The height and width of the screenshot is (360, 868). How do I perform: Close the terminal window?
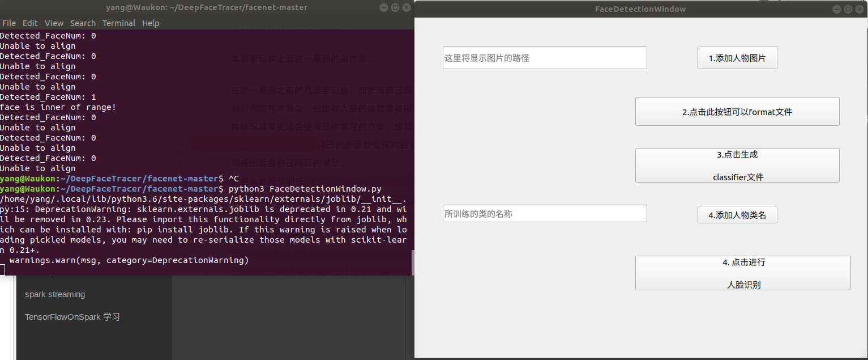(406, 8)
